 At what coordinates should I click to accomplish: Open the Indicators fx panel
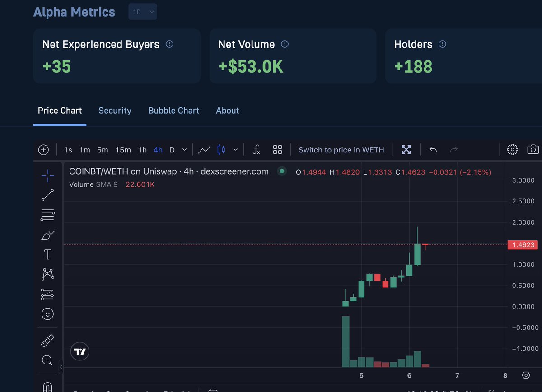click(256, 149)
